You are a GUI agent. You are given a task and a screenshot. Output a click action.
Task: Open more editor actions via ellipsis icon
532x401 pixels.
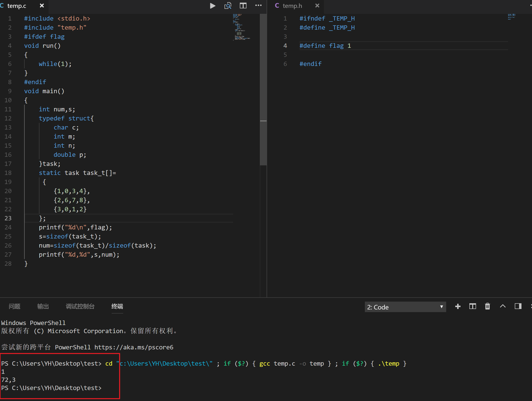[x=258, y=5]
